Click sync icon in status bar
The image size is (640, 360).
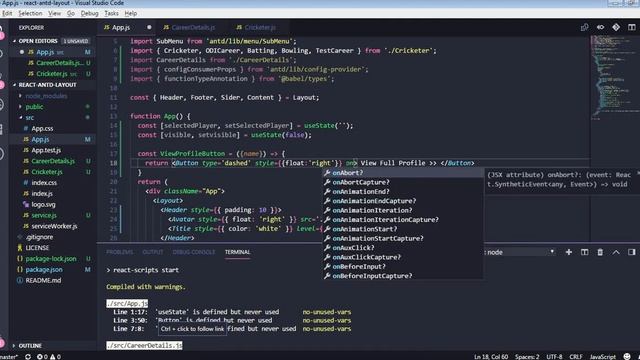[28, 357]
